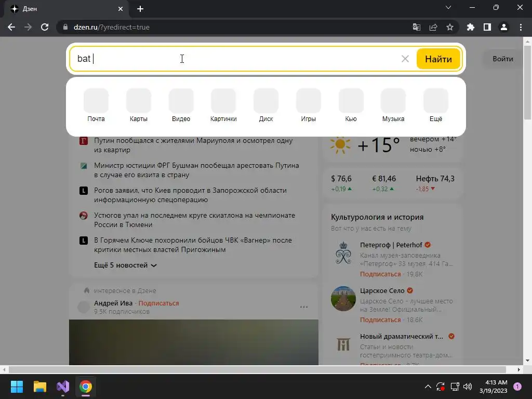This screenshot has height=399, width=532.
Task: Subscribe to the Петергоф channel
Action: pos(380,274)
